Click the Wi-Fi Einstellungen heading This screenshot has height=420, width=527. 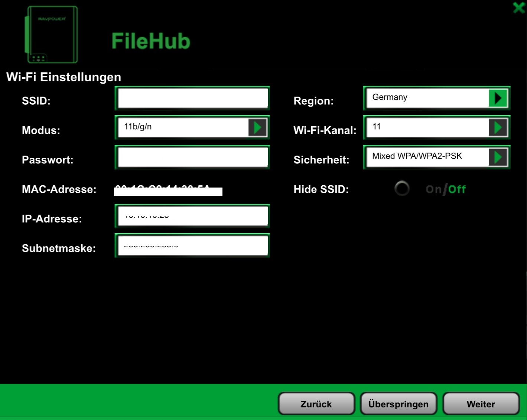[x=64, y=77]
